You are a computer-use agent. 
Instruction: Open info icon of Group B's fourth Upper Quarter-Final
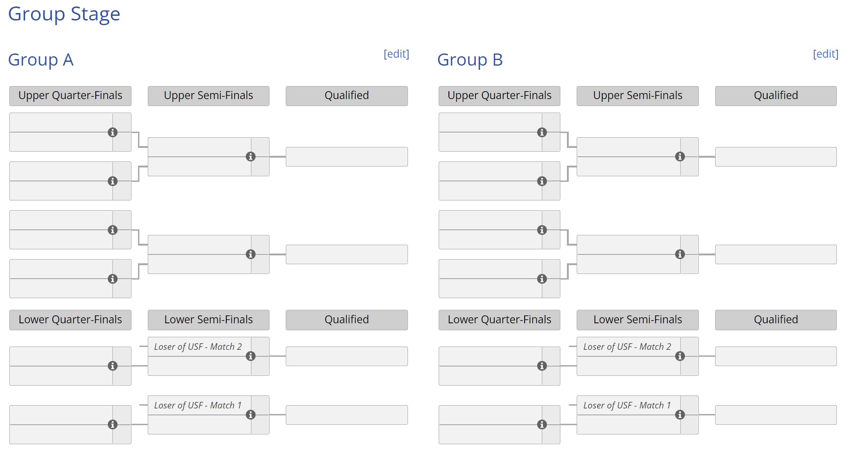(542, 279)
